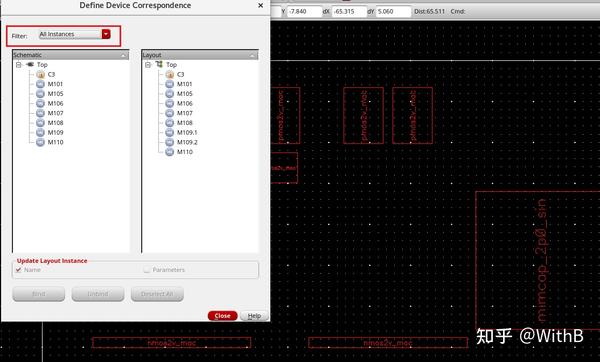
Task: Select C3 capacitor icon in Schematic tree
Action: tap(41, 75)
